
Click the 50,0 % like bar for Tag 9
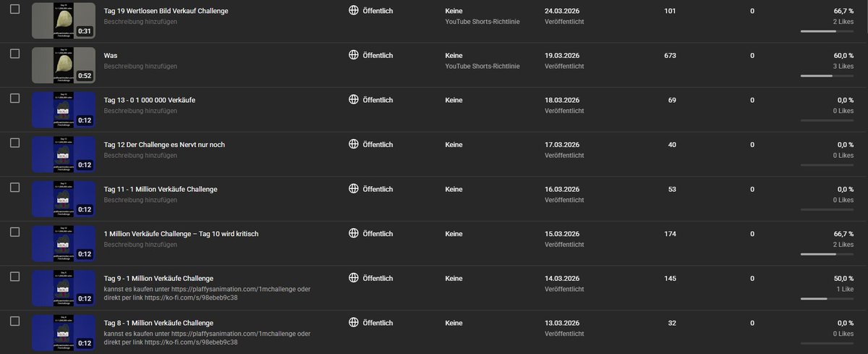tap(827, 299)
